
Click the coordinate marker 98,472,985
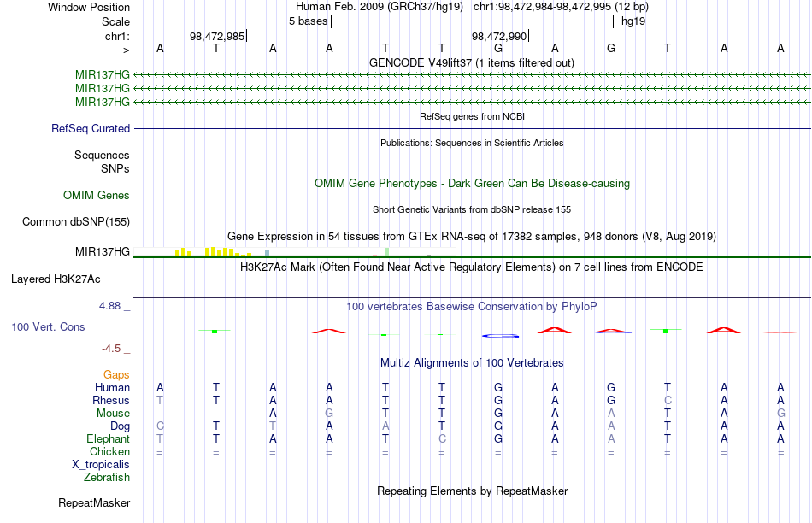click(x=217, y=36)
